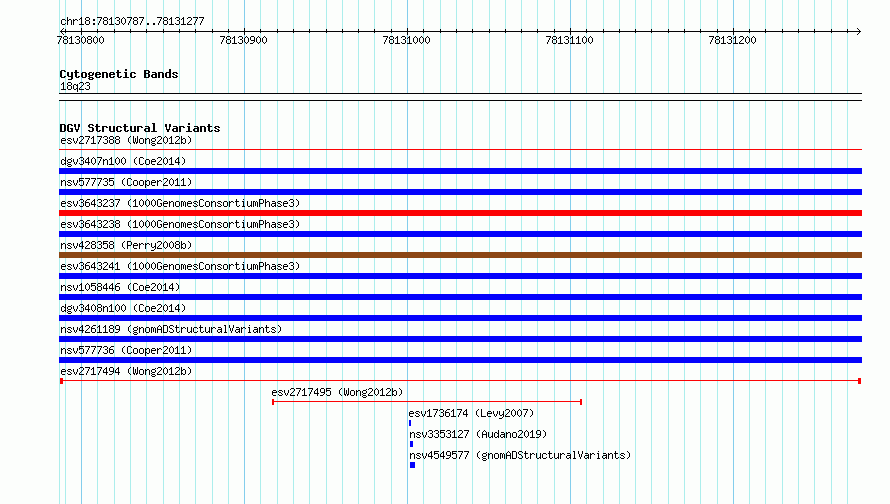
Task: Open variant nsv577736 (Cooper2011) label
Action: coord(126,350)
